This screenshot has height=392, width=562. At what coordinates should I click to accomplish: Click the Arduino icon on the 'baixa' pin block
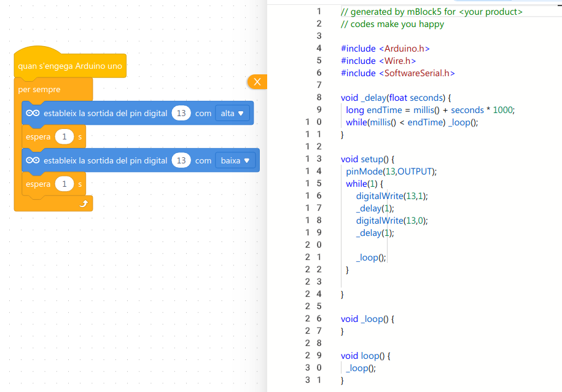[33, 160]
